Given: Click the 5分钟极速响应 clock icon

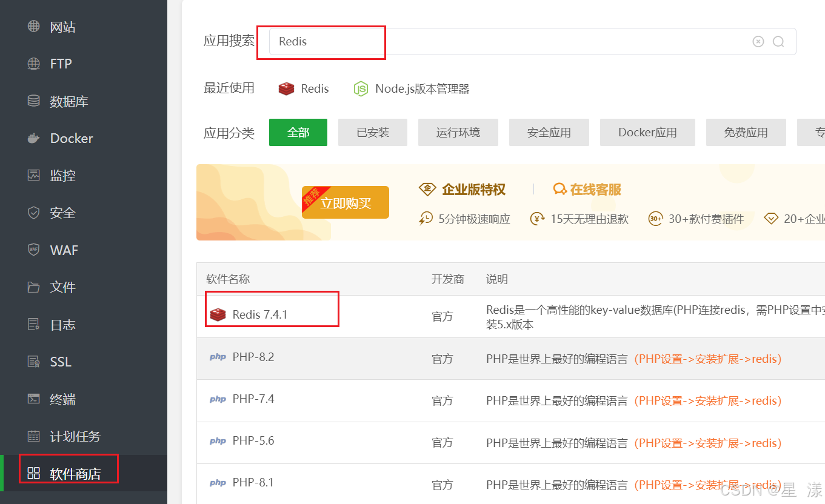Looking at the screenshot, I should [426, 219].
